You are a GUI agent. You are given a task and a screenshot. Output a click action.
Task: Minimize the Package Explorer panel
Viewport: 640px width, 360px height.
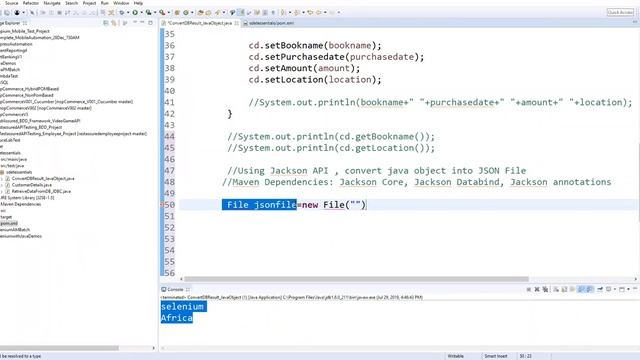tap(142, 23)
